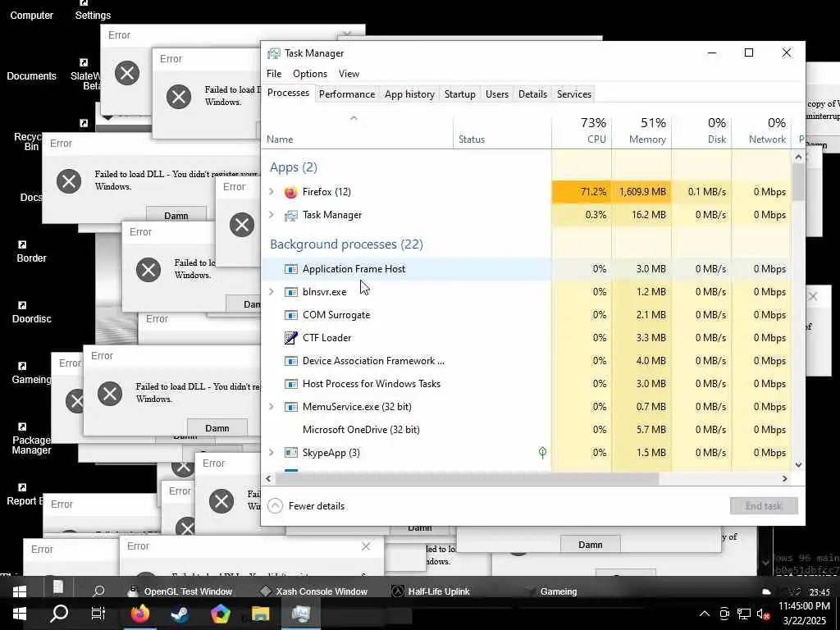Open Firefox from the taskbar
Image resolution: width=840 pixels, height=630 pixels.
pyautogui.click(x=140, y=614)
